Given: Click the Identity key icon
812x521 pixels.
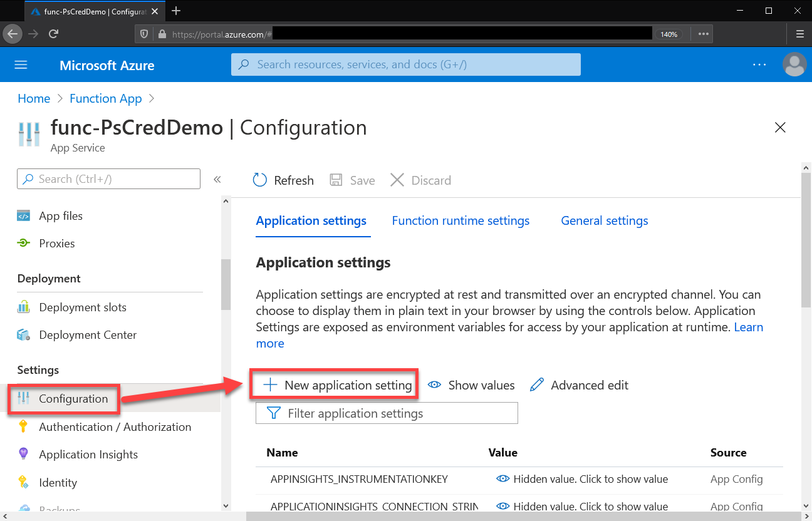Looking at the screenshot, I should pos(24,482).
